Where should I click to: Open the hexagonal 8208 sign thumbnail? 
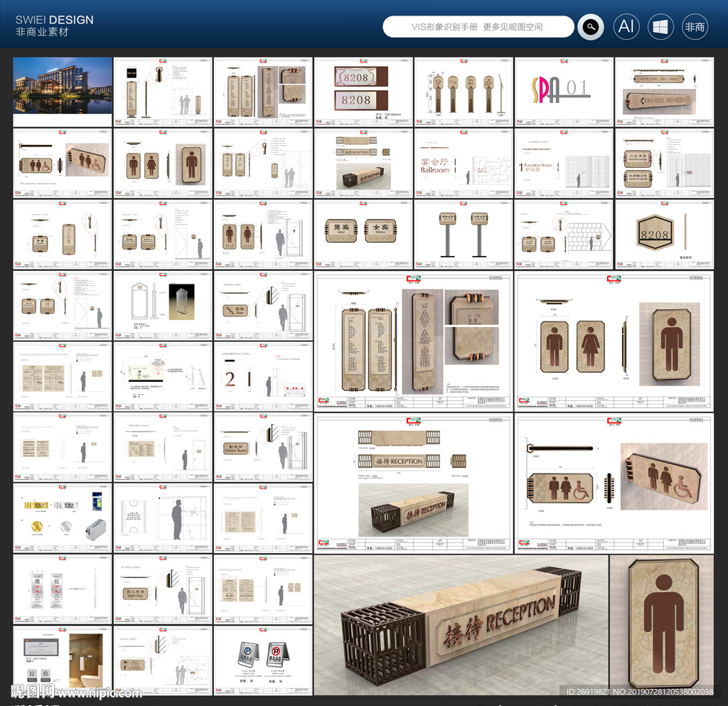[x=665, y=235]
